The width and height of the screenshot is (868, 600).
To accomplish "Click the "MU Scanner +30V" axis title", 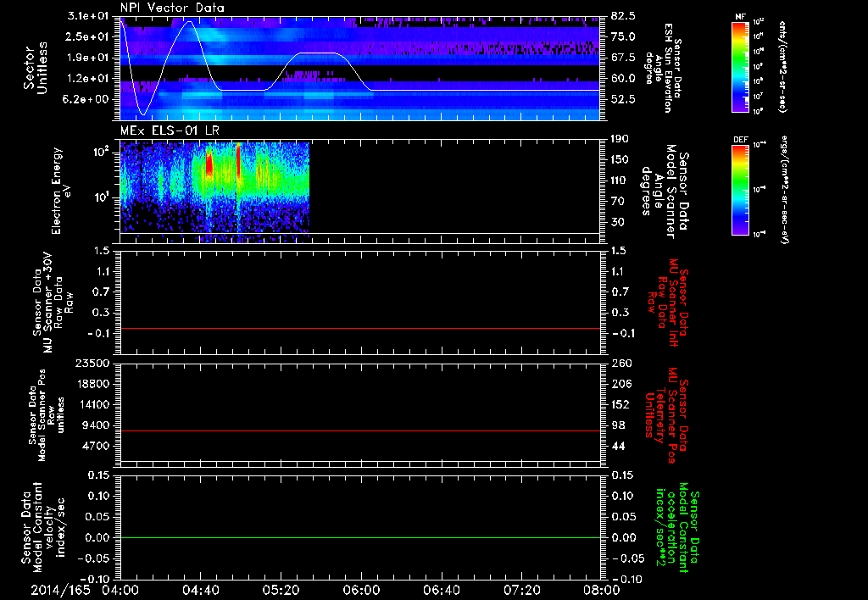I will (48, 303).
